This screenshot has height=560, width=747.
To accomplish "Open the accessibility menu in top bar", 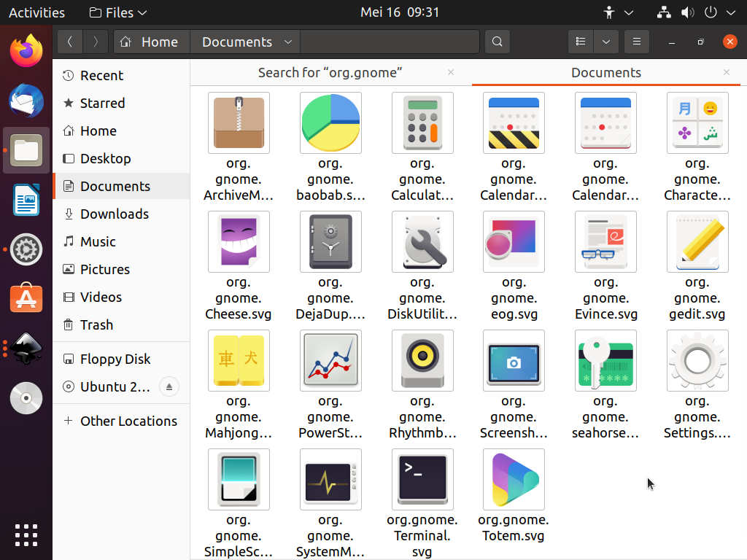I will (619, 12).
